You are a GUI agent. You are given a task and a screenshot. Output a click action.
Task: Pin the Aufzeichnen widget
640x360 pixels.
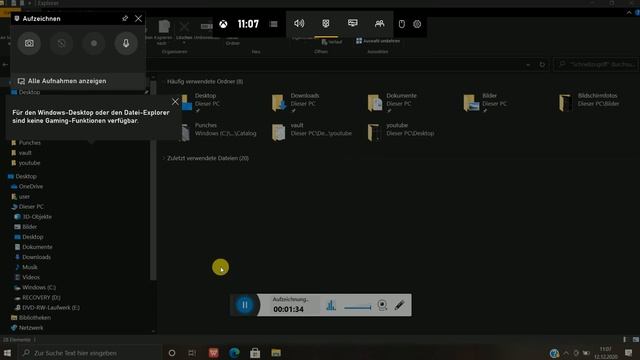125,18
